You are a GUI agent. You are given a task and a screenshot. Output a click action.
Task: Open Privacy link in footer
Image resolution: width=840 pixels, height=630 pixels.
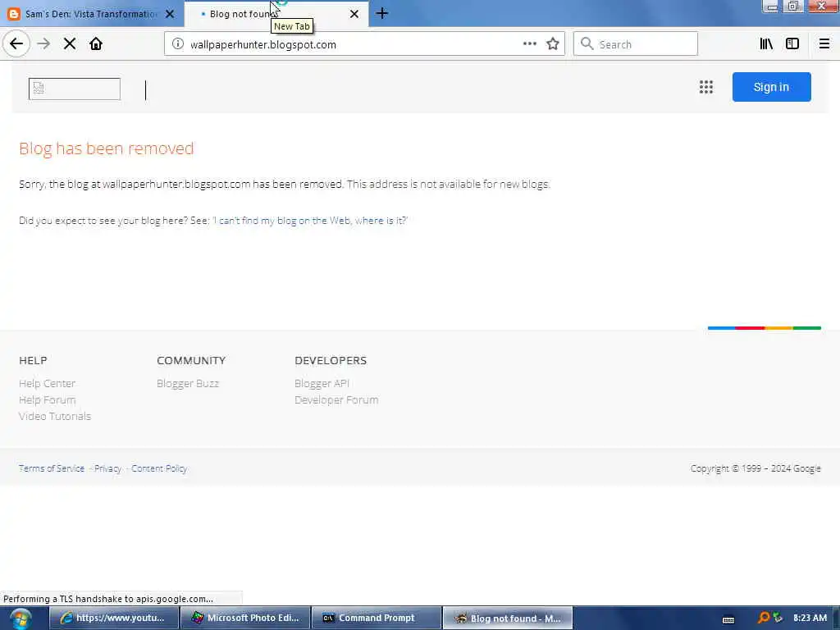coord(107,468)
